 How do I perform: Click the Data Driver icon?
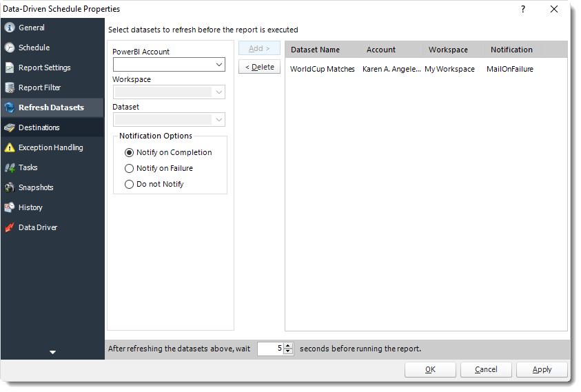tap(10, 227)
